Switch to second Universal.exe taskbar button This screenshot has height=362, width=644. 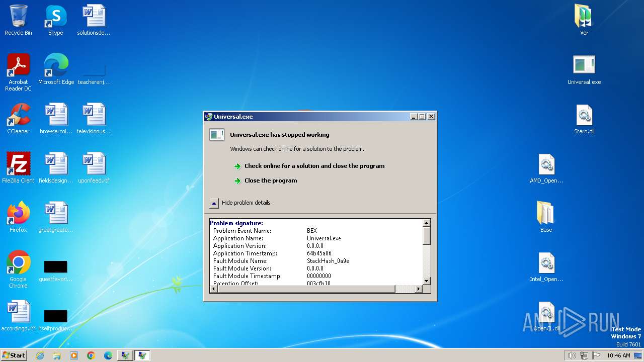[x=142, y=355]
